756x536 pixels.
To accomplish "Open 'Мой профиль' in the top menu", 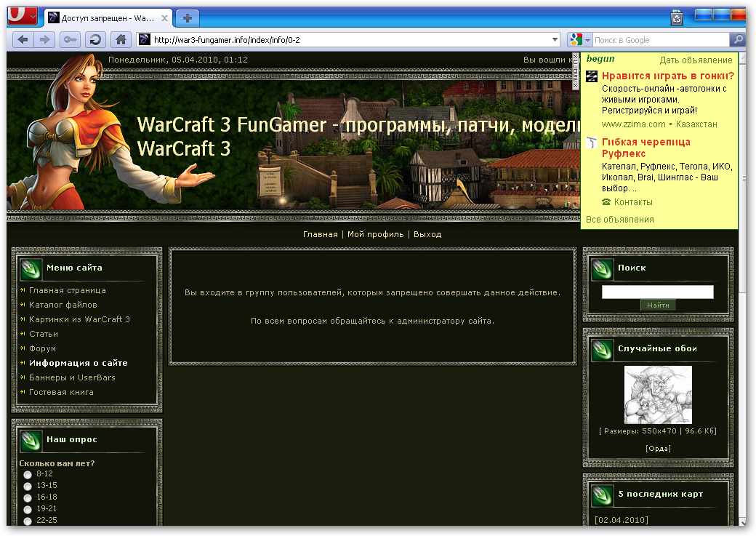I will [375, 234].
